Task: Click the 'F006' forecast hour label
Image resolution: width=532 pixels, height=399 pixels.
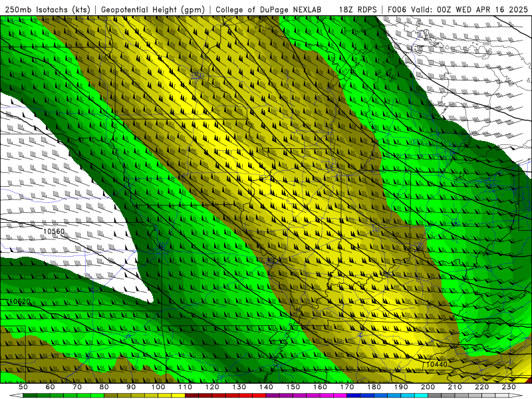Action: tap(397, 9)
